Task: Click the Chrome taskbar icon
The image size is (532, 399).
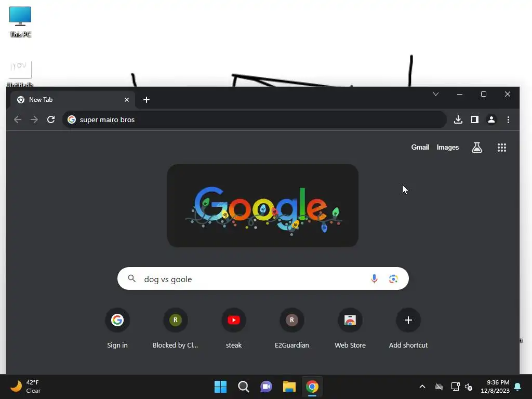Action: pos(312,387)
